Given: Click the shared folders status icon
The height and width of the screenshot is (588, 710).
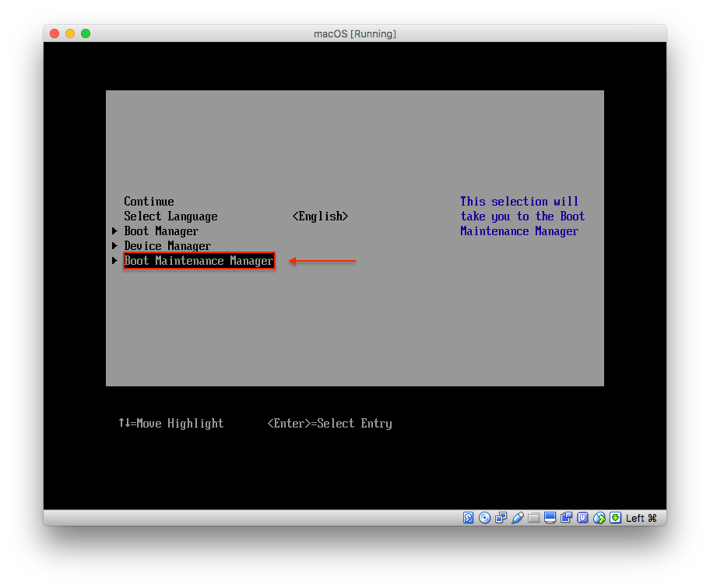Looking at the screenshot, I should [x=534, y=518].
